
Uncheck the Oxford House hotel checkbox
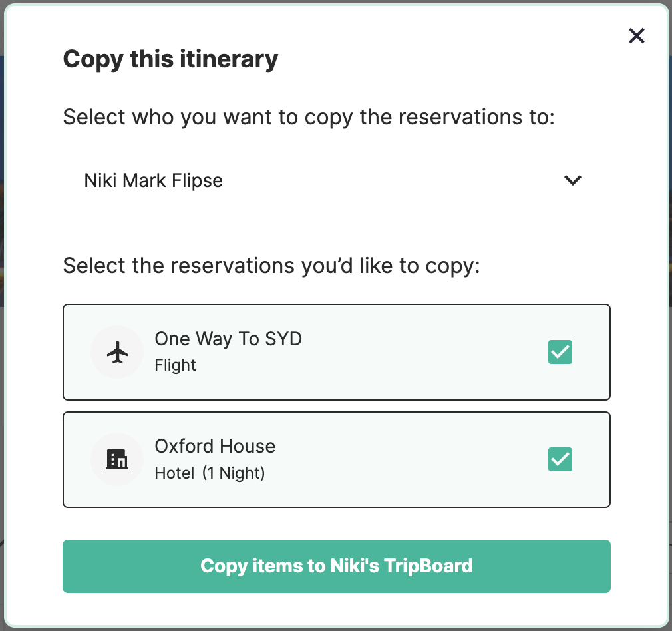(560, 459)
